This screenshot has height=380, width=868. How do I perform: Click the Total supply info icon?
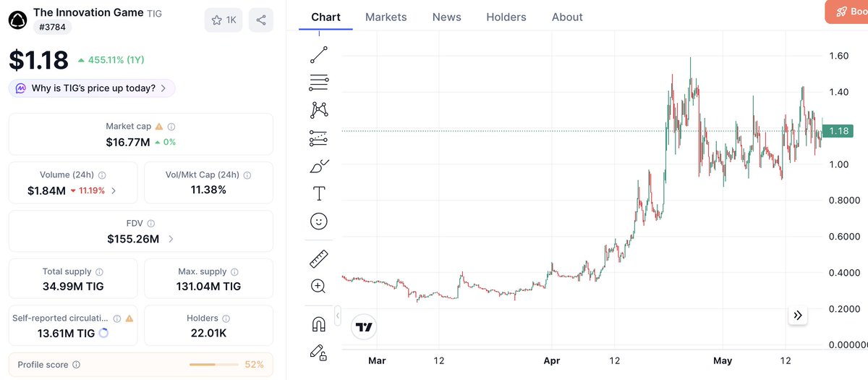pos(98,272)
